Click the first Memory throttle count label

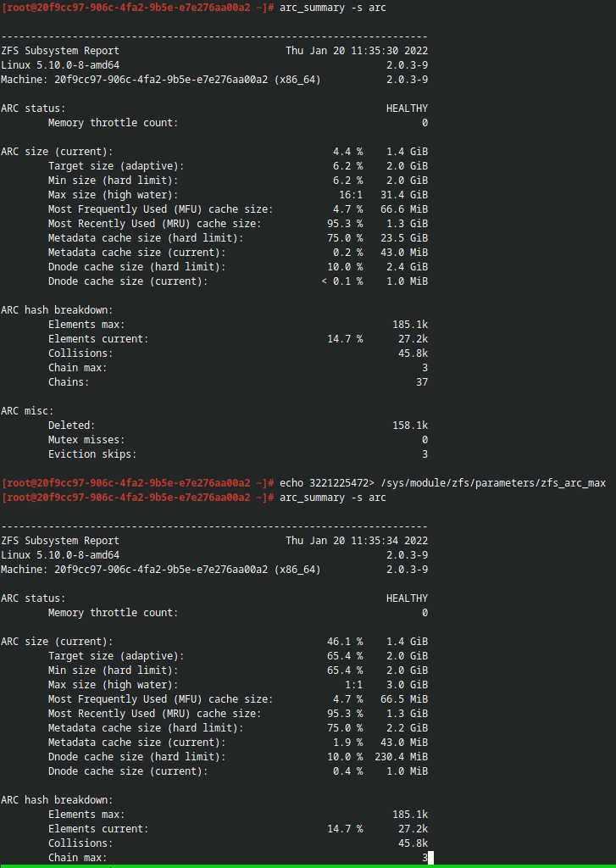(x=114, y=123)
